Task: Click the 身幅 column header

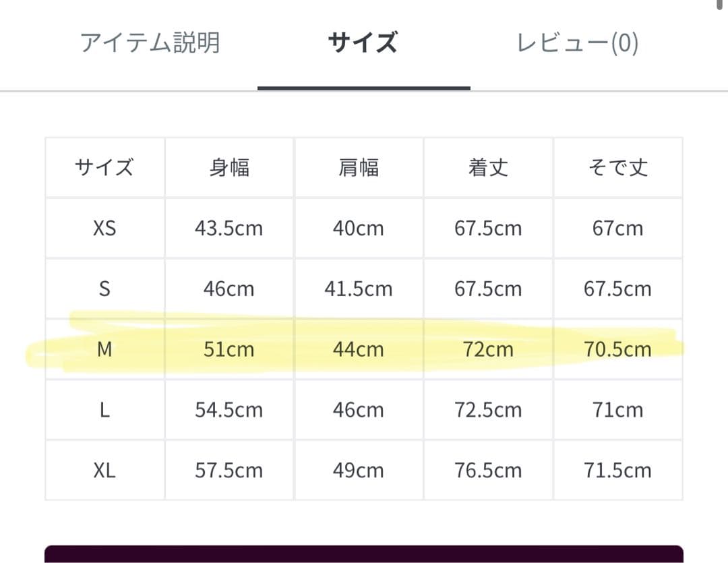Action: [229, 167]
